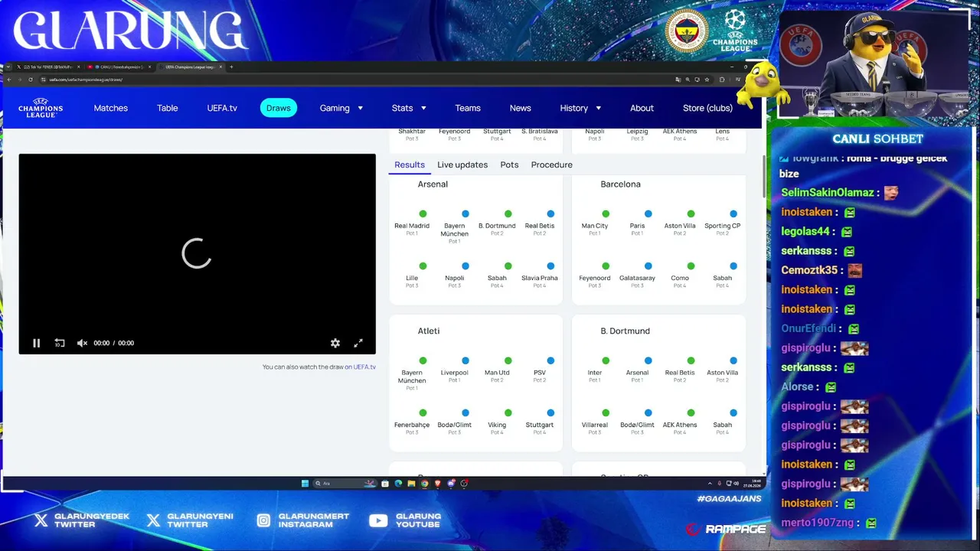Click SelimSakinOlamaz username in chat
Screen dimensions: 980x551
[828, 193]
